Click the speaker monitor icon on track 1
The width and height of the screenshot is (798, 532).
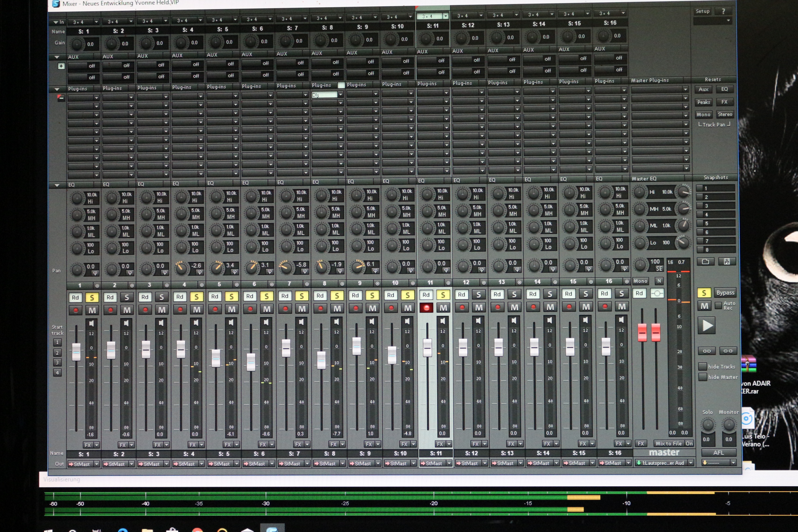(x=91, y=323)
